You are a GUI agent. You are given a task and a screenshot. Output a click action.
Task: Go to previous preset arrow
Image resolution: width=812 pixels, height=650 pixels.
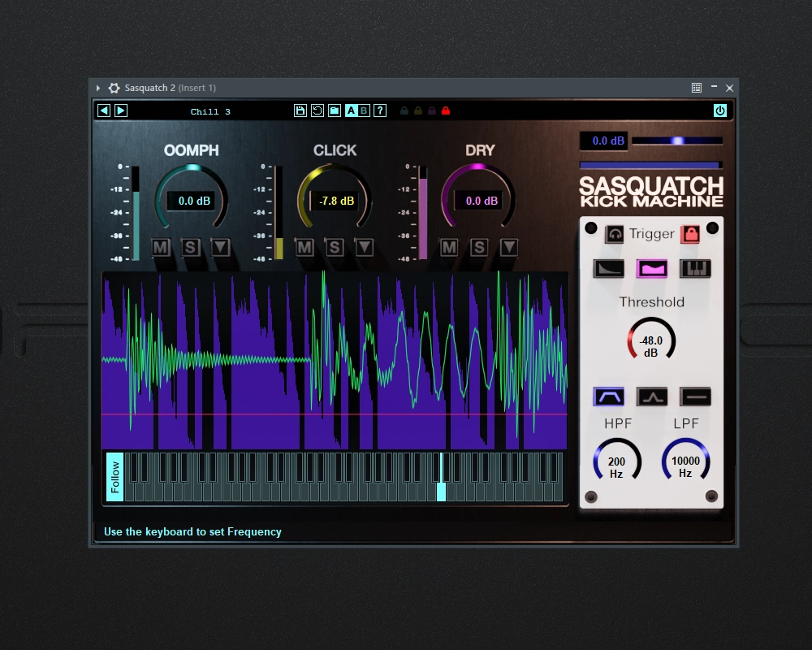[104, 110]
